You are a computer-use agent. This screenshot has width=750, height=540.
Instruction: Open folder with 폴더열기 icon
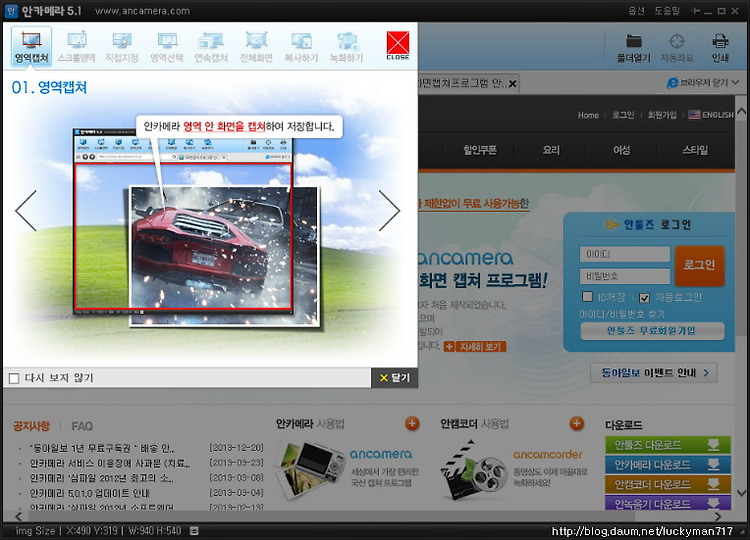633,47
